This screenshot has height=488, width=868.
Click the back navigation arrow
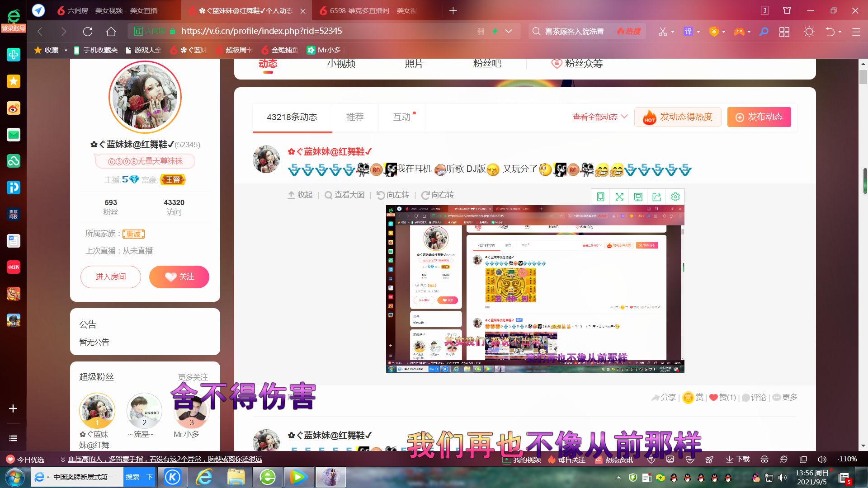(x=40, y=32)
